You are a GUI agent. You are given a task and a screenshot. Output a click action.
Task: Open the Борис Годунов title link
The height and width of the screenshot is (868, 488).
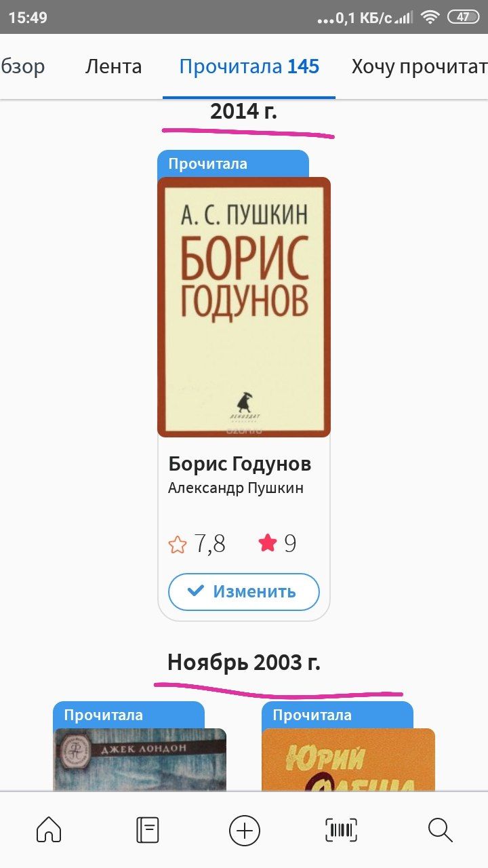click(x=240, y=464)
